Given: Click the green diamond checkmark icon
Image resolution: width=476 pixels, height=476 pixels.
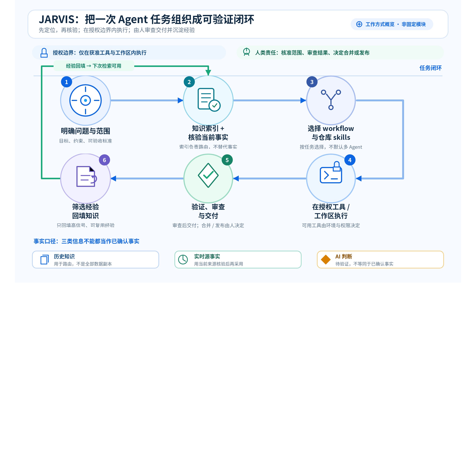Looking at the screenshot, I should tap(208, 175).
